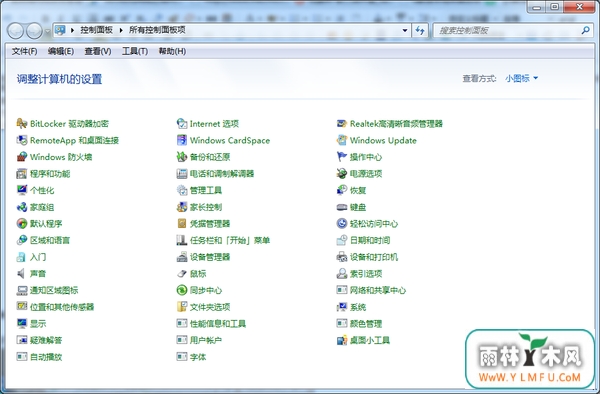Refresh the Control Panel address bar
The image size is (600, 394).
click(420, 30)
